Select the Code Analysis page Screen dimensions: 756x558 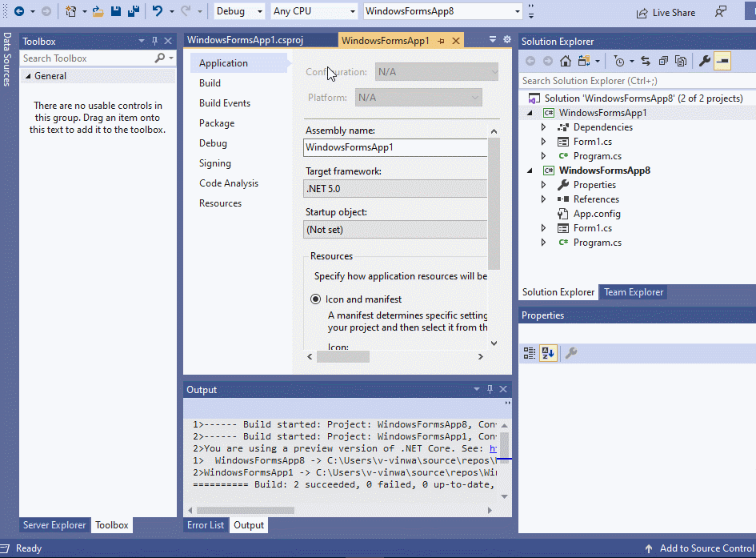[x=229, y=183]
